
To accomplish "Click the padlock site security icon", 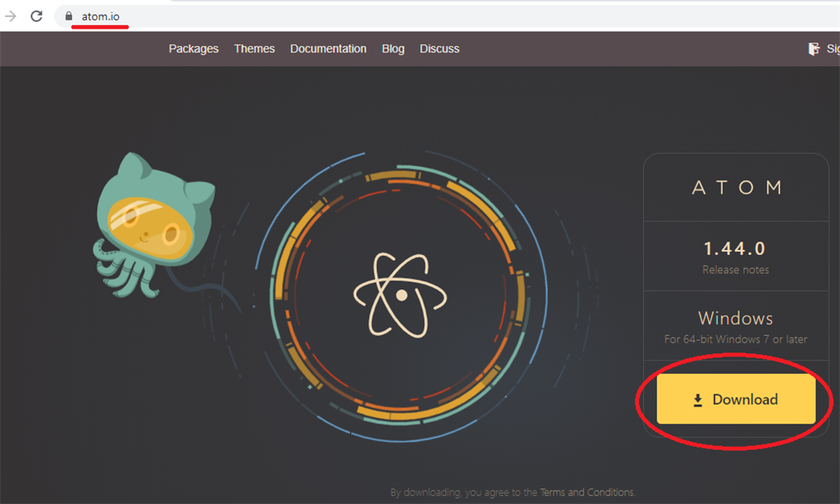I will coord(69,16).
